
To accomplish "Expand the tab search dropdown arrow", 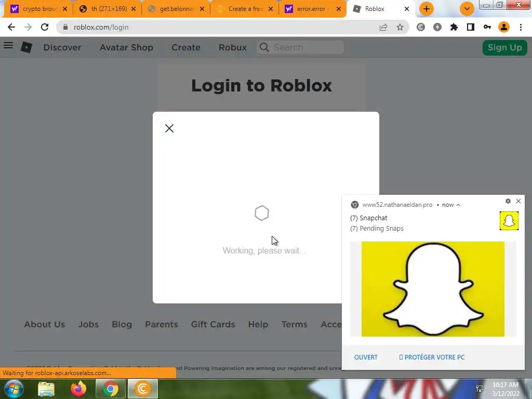I will (x=467, y=9).
